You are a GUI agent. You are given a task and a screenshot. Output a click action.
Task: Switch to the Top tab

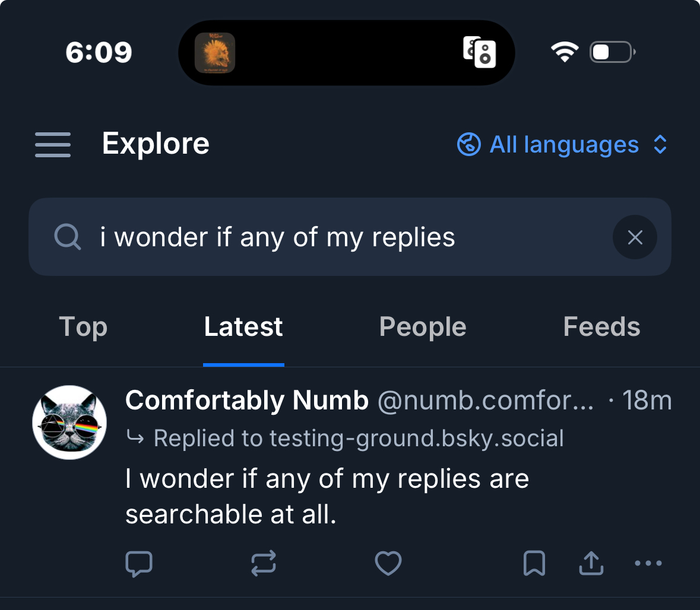click(x=83, y=327)
